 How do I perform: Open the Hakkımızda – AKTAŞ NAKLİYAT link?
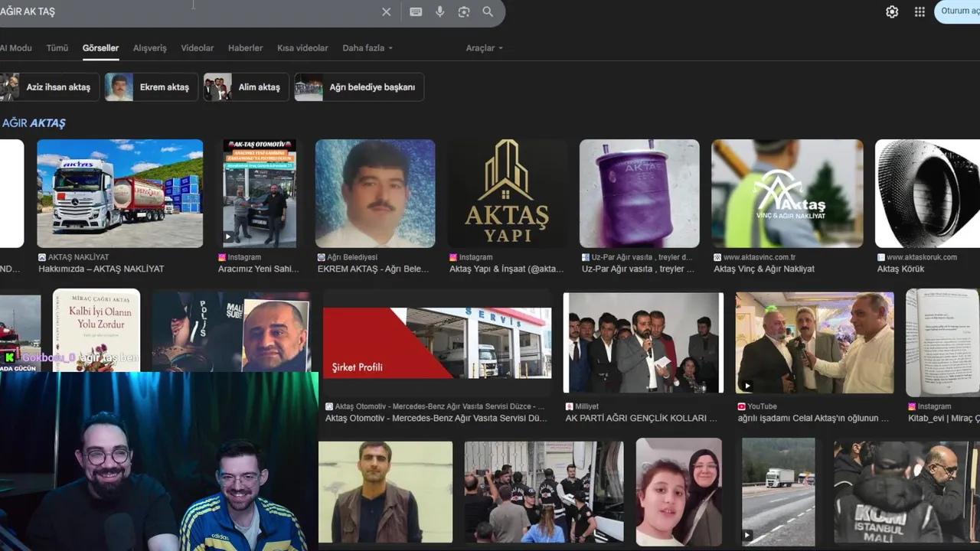[101, 269]
